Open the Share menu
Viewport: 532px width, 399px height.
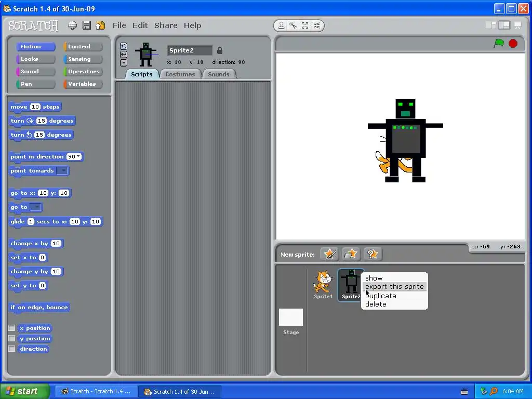[166, 25]
